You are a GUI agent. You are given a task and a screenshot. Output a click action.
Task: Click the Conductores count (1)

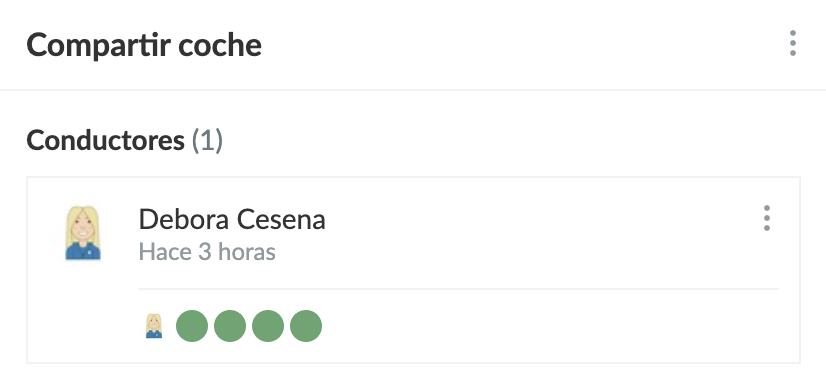pyautogui.click(x=207, y=141)
